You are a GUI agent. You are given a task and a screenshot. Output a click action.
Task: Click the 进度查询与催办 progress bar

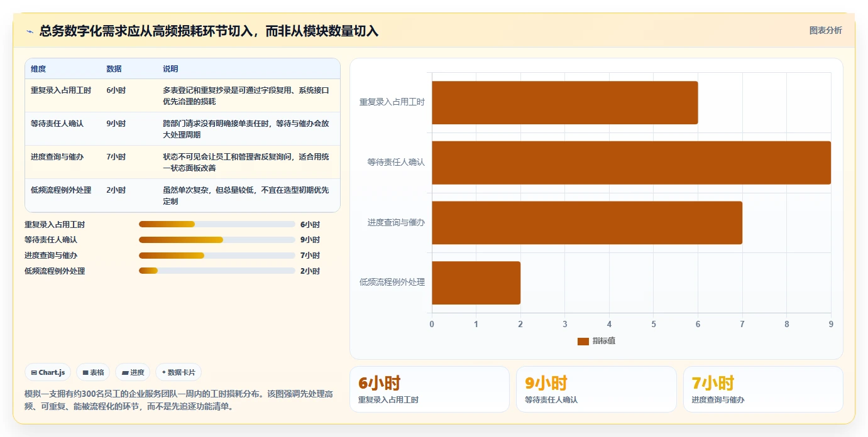point(217,256)
